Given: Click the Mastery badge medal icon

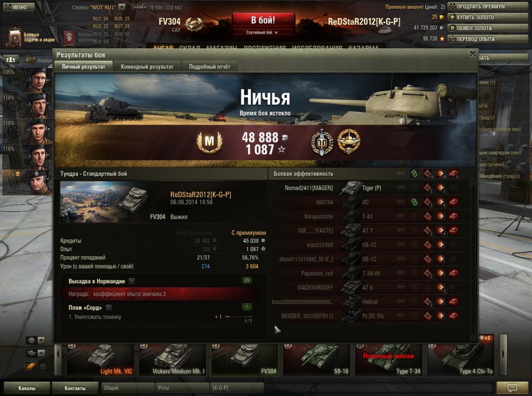Looking at the screenshot, I should (x=209, y=143).
